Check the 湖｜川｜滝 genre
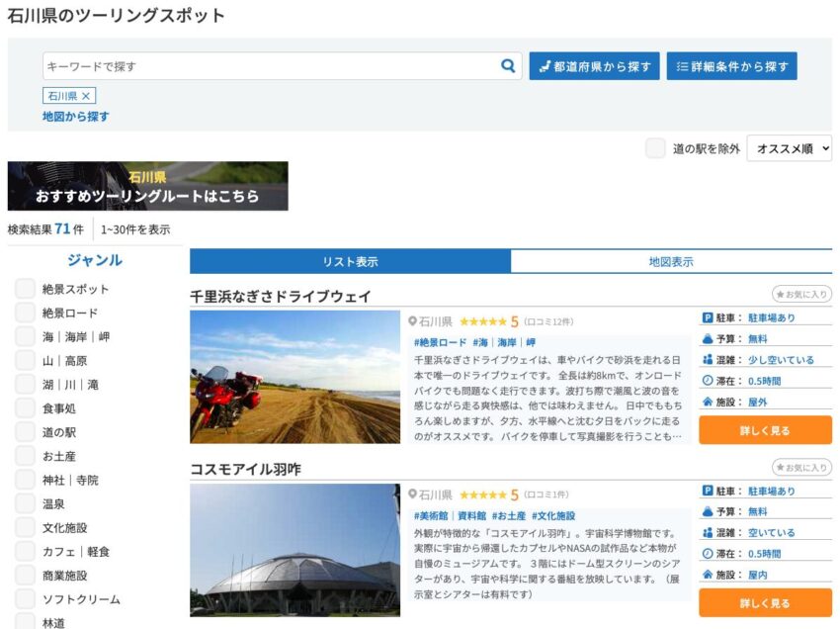 pyautogui.click(x=25, y=384)
